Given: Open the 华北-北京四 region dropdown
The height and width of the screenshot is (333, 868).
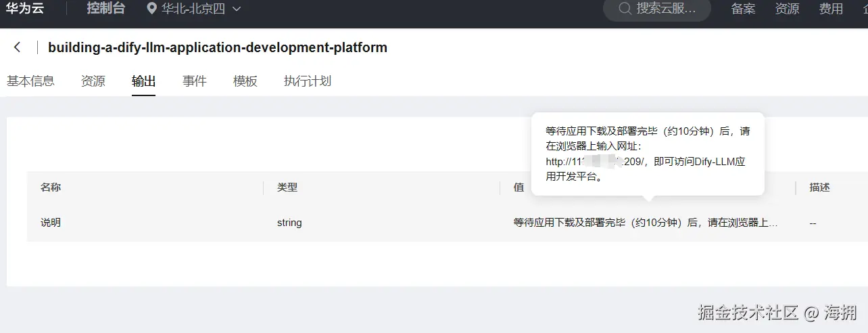Looking at the screenshot, I should pyautogui.click(x=194, y=9).
